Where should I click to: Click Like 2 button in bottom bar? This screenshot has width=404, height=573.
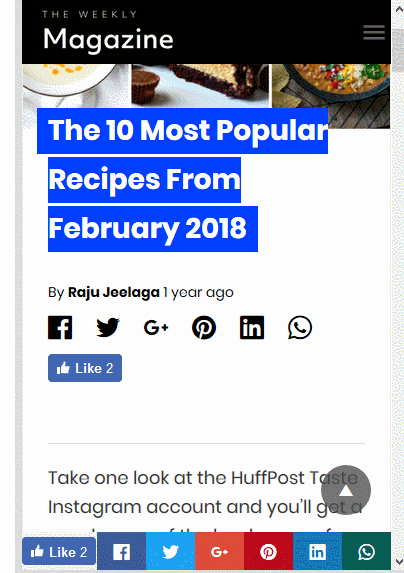(59, 551)
